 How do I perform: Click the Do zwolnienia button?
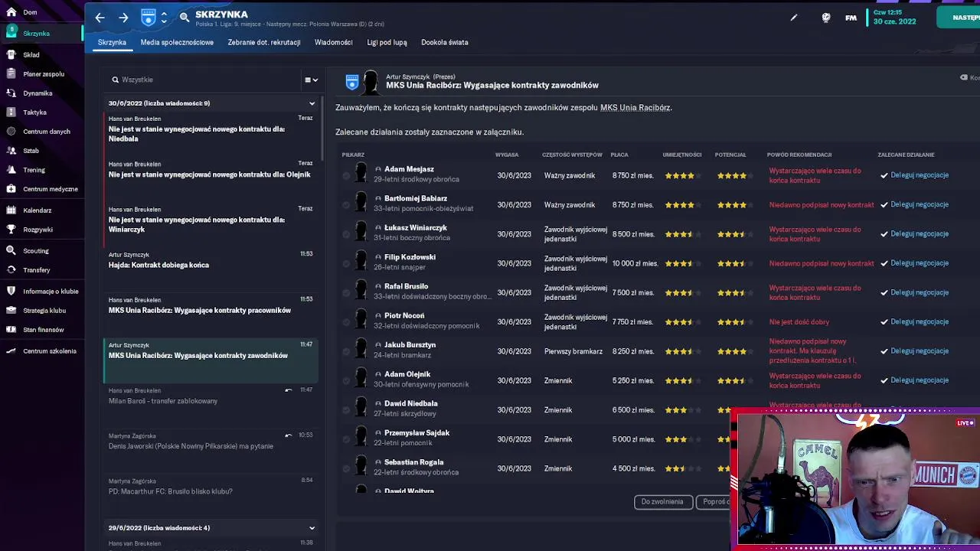click(x=663, y=502)
